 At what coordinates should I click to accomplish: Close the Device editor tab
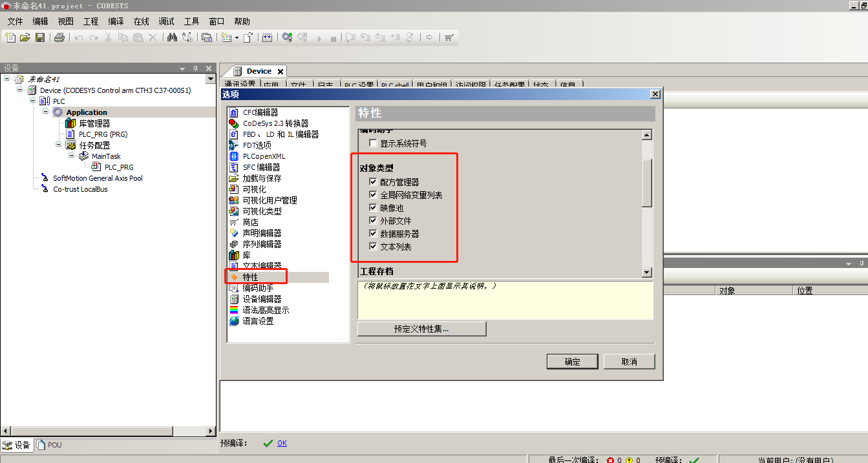tap(280, 72)
